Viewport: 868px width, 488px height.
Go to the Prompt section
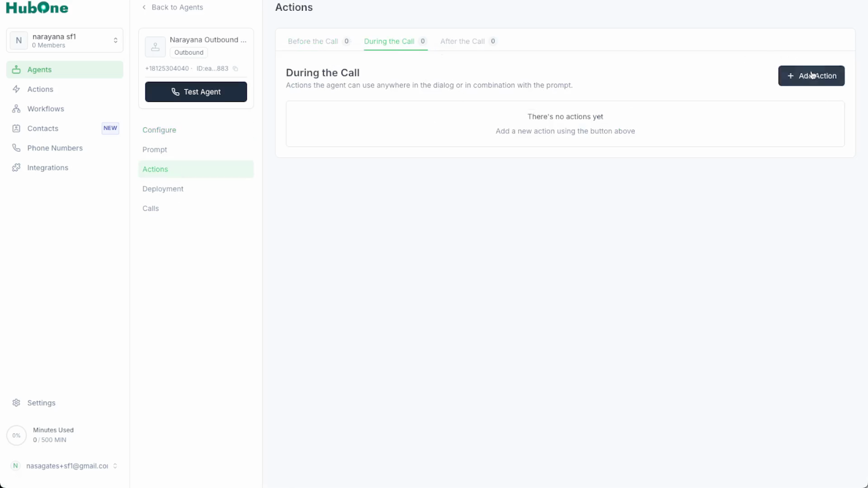pos(196,150)
